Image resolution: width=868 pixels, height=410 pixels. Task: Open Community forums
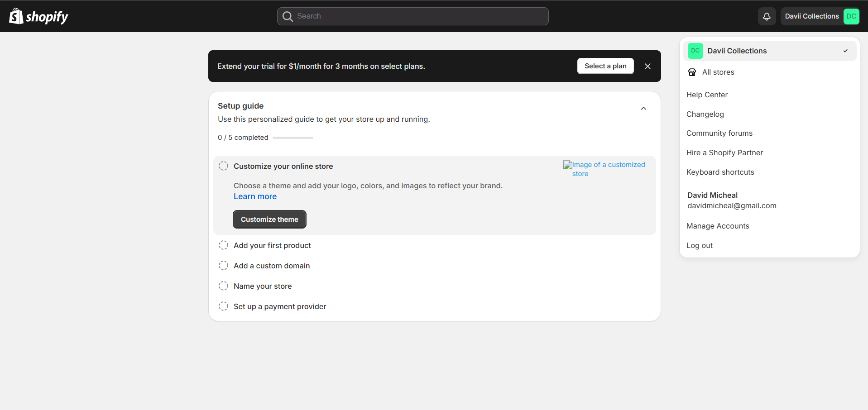tap(719, 133)
